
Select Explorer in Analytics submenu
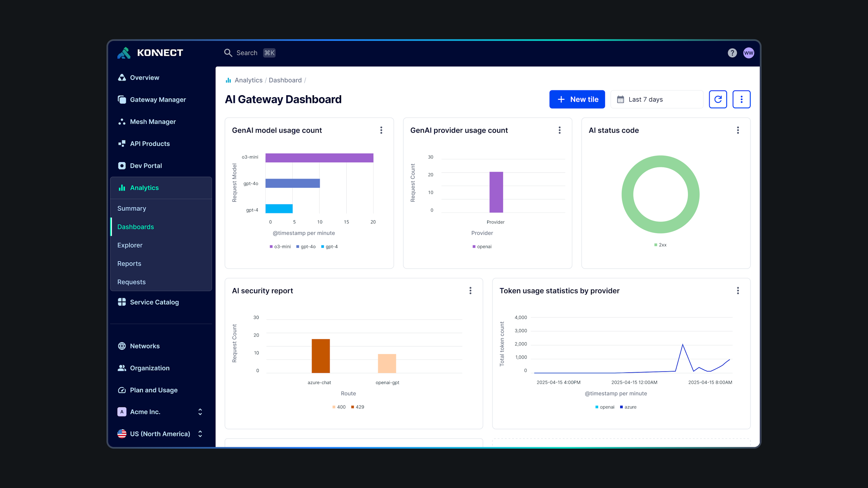[130, 245]
